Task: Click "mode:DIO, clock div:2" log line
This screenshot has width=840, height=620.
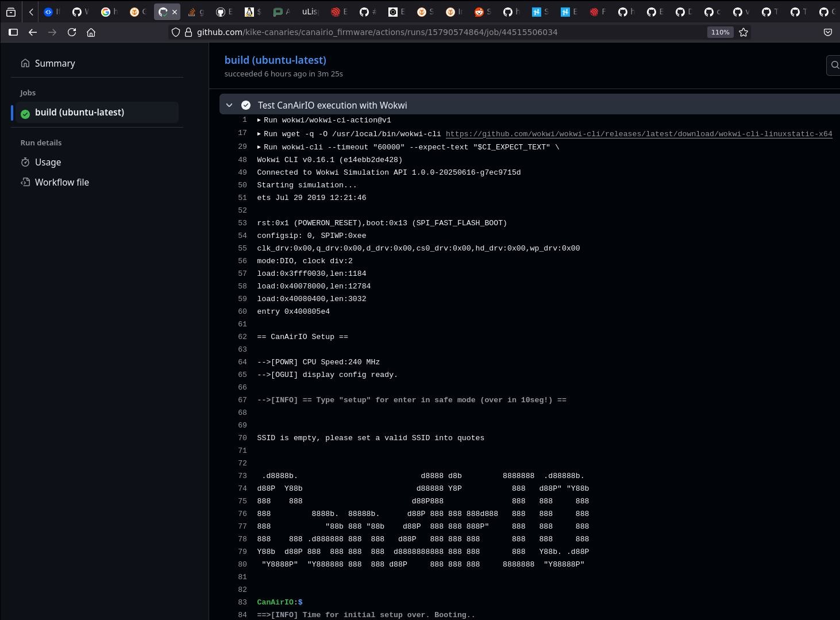Action: click(x=305, y=261)
